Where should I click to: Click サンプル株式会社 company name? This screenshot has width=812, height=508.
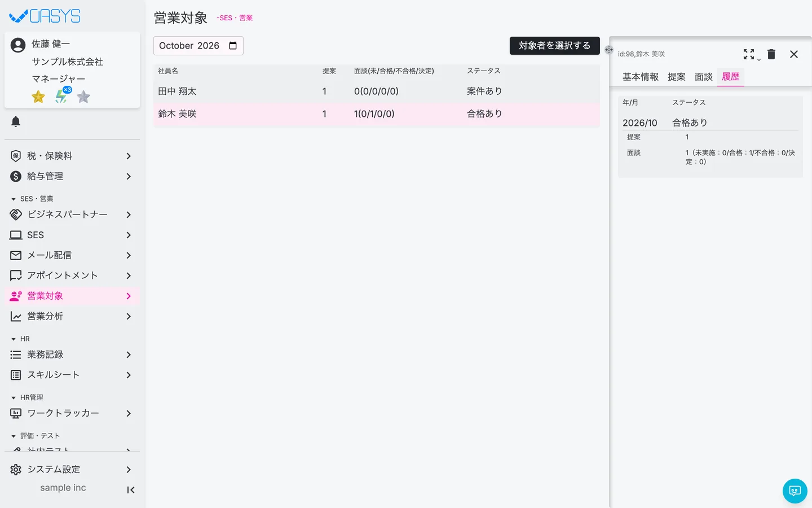(x=68, y=62)
